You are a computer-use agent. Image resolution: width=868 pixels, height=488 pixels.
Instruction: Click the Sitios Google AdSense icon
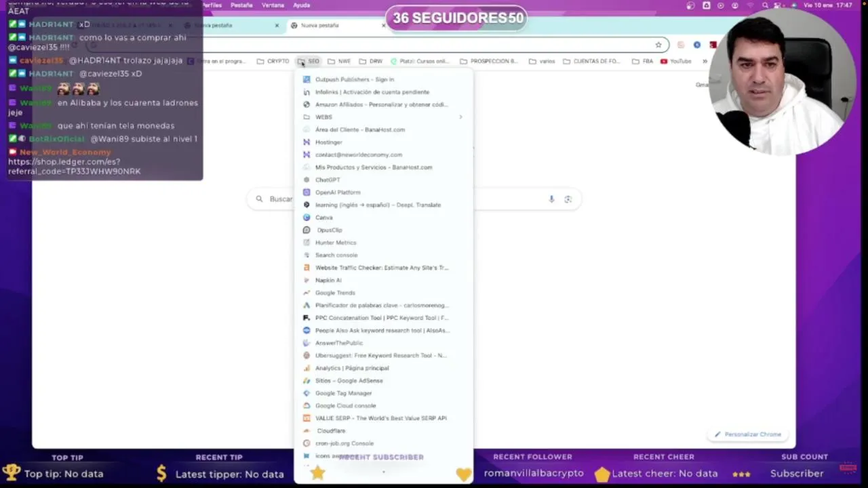point(307,380)
